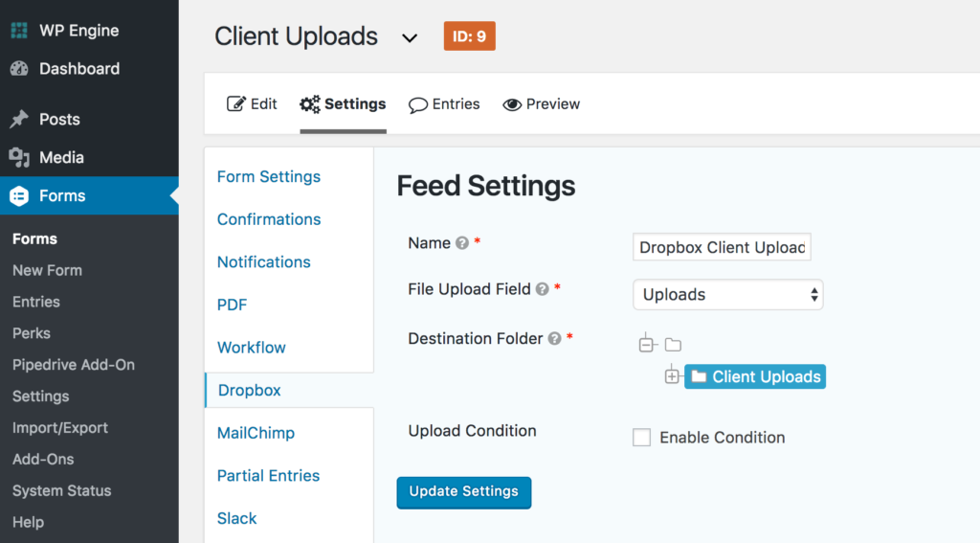Open the highlighted Forms sidebar menu
Screen dimensions: 980x543
pyautogui.click(x=89, y=195)
